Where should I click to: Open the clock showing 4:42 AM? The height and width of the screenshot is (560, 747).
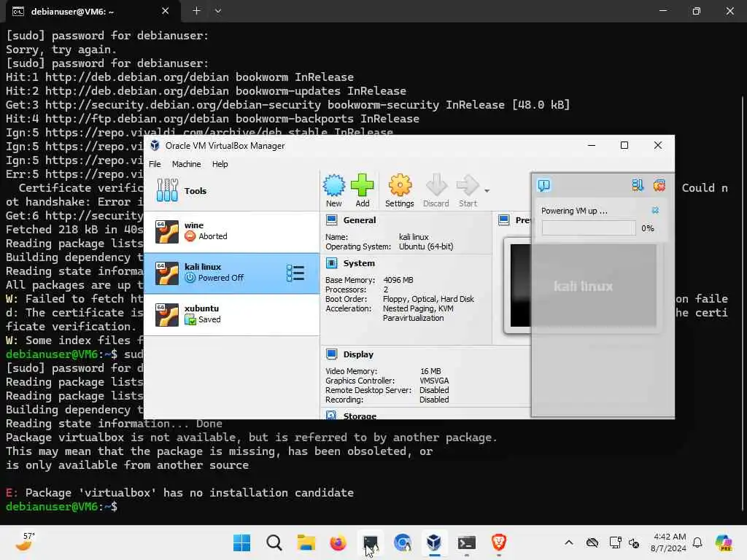(669, 542)
